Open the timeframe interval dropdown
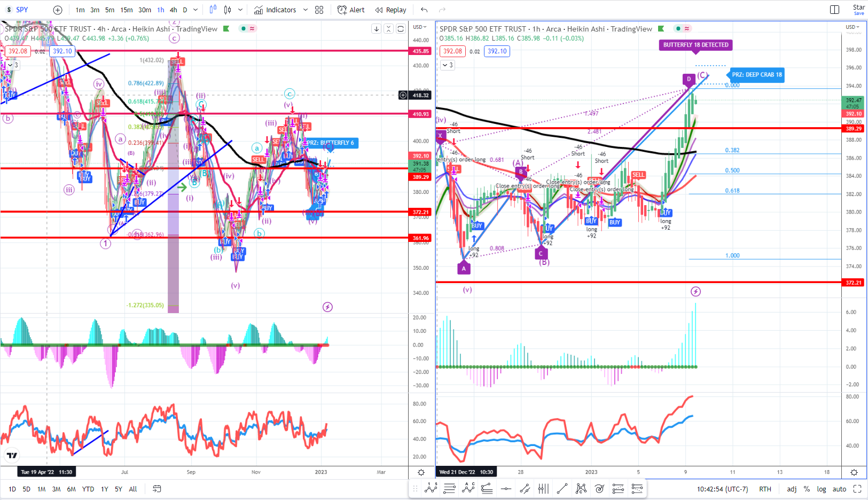This screenshot has width=868, height=500. (x=196, y=10)
